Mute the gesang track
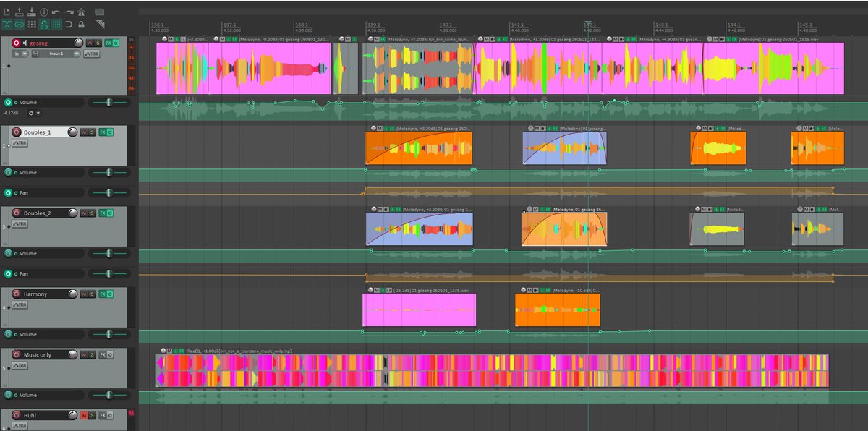Image resolution: width=868 pixels, height=431 pixels. pos(90,43)
